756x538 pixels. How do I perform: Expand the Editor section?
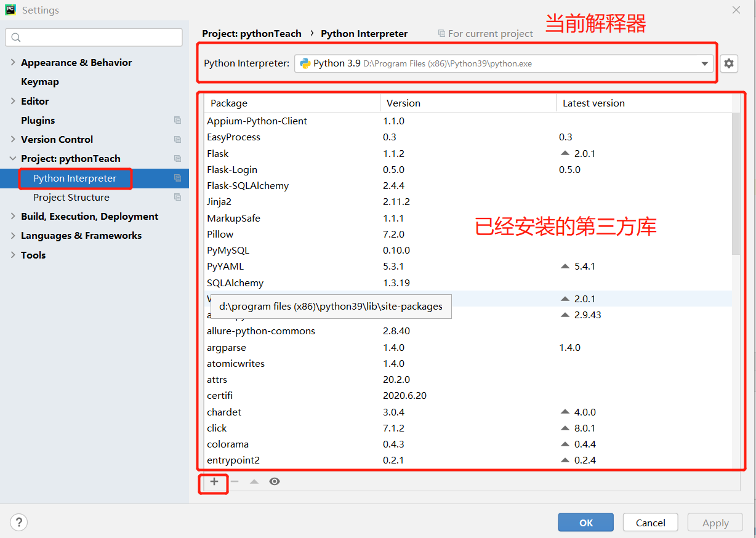[13, 101]
